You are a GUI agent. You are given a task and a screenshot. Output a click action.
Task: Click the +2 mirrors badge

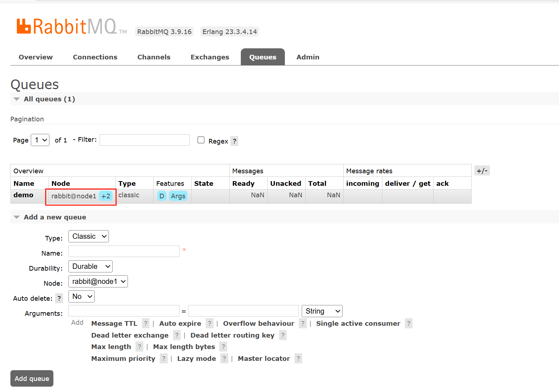[106, 196]
